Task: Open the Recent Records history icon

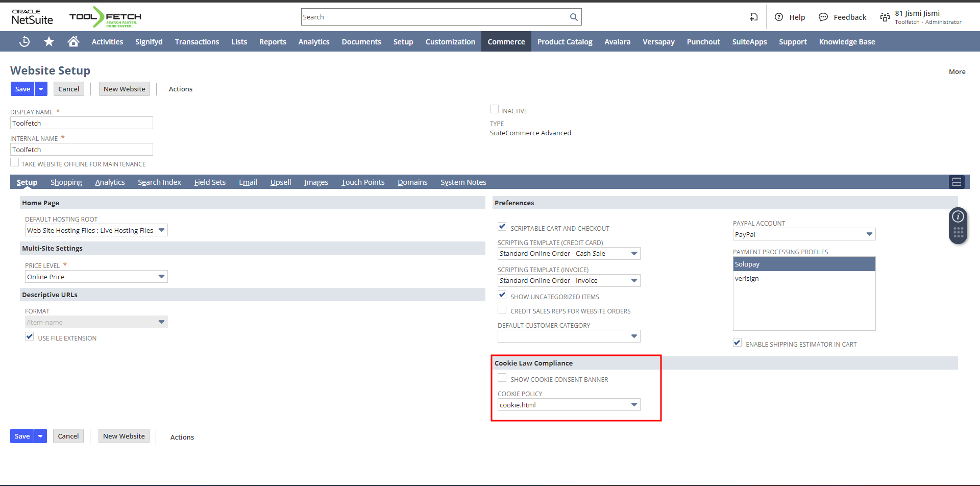Action: tap(24, 42)
